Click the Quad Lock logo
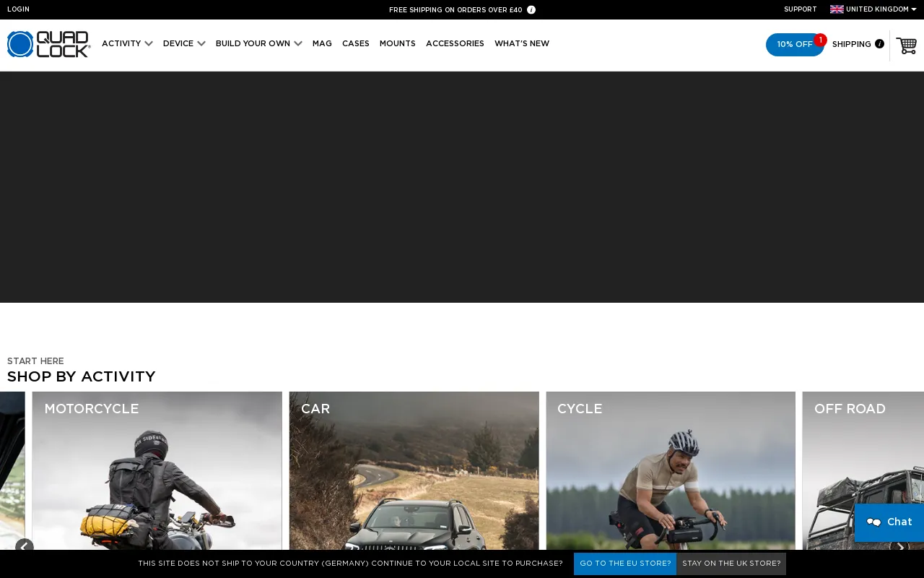Image resolution: width=924 pixels, height=578 pixels. tap(48, 44)
